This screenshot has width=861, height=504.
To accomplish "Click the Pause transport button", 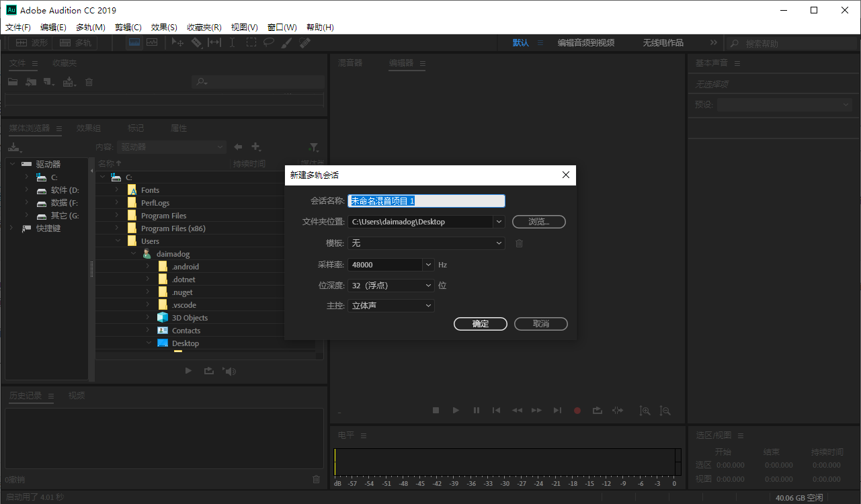I will (477, 410).
